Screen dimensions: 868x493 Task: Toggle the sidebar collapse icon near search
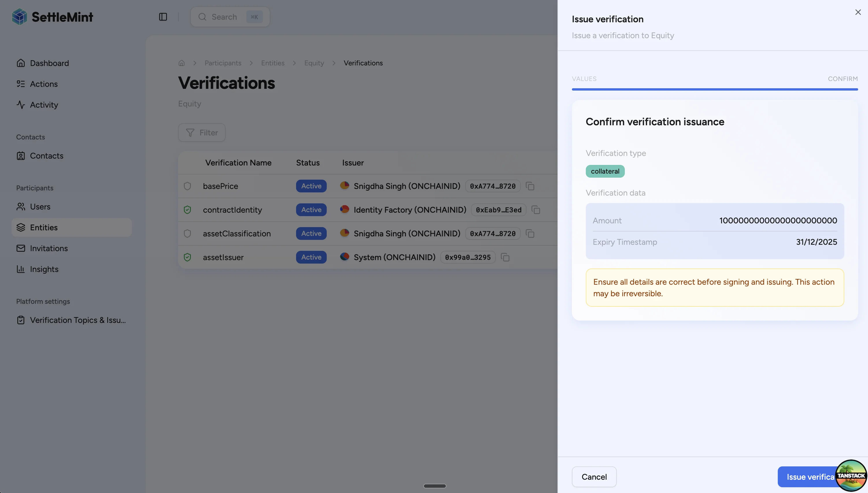click(x=163, y=16)
